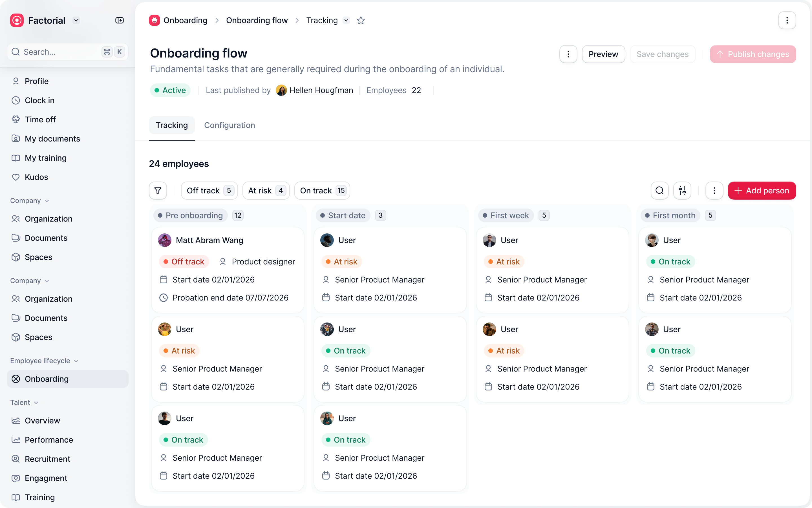This screenshot has height=508, width=812.
Task: Click the Add person button
Action: click(762, 191)
